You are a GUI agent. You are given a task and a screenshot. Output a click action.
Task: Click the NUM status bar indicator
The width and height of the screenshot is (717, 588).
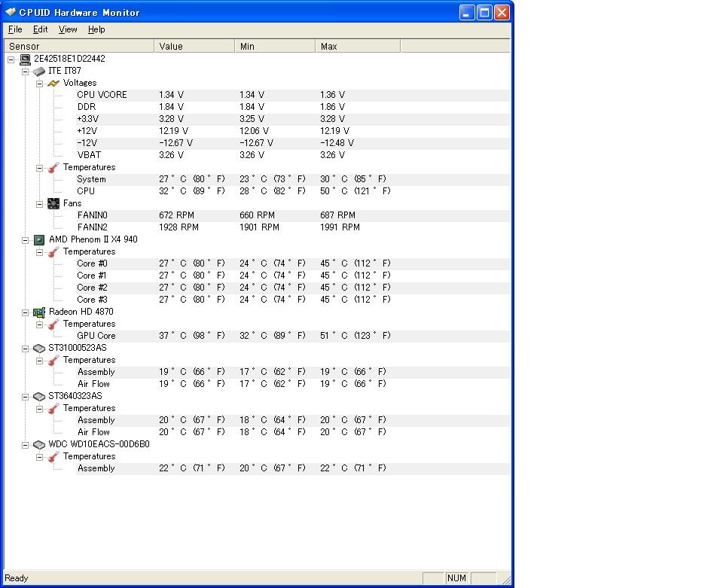click(457, 578)
